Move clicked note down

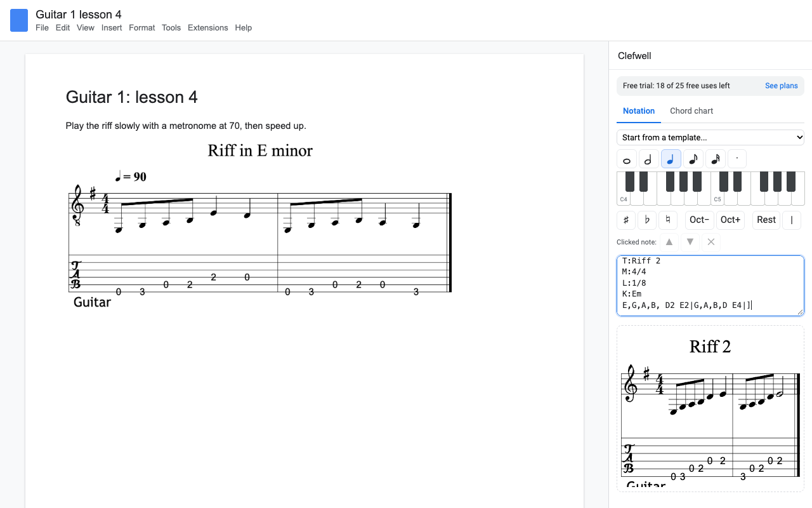click(690, 242)
